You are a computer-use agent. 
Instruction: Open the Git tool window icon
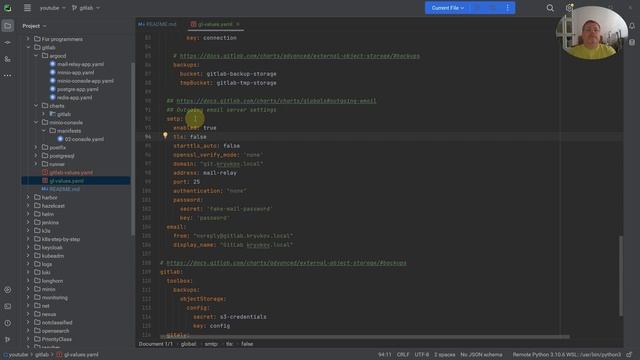[x=8, y=339]
